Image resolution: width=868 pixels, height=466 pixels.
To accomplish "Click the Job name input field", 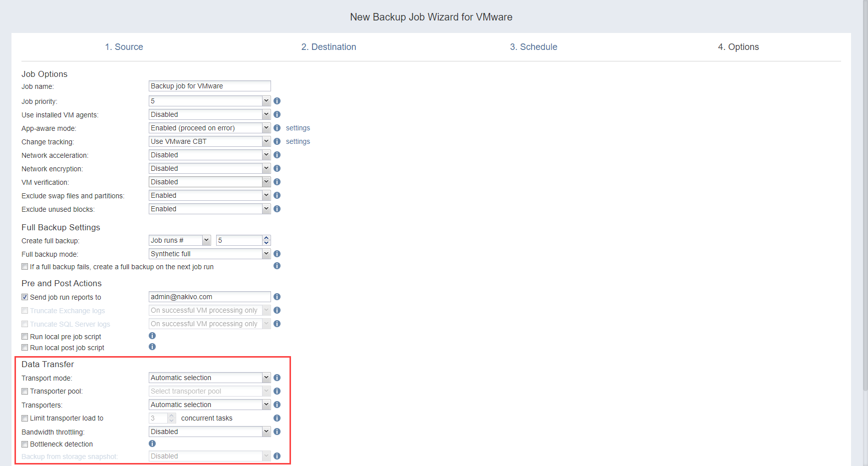I will pyautogui.click(x=210, y=86).
